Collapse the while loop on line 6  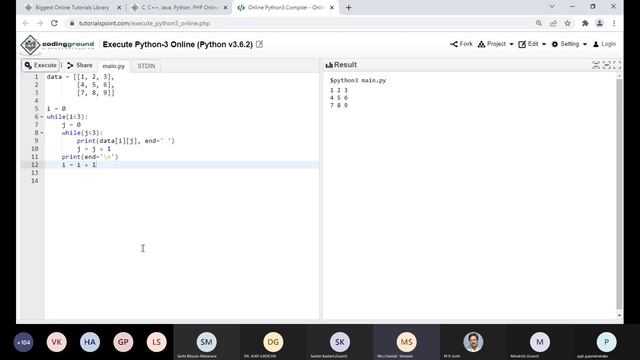42,117
